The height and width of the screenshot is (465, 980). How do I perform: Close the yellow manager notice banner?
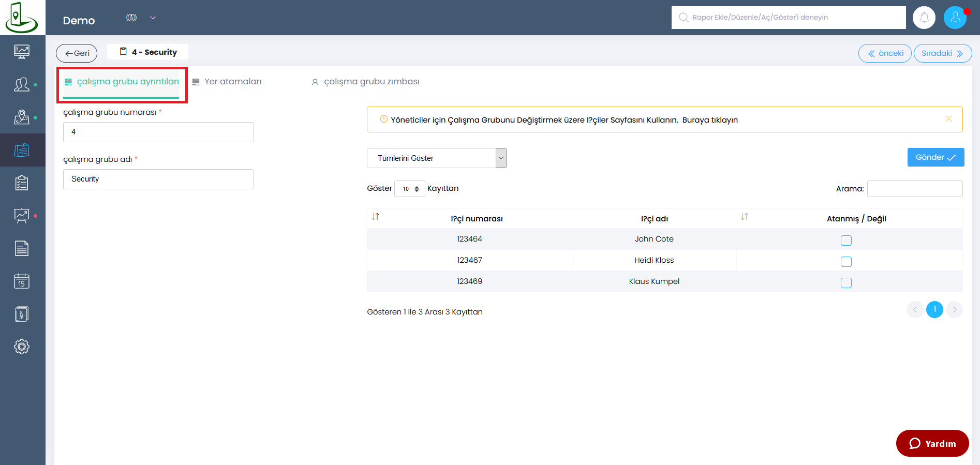pos(948,118)
